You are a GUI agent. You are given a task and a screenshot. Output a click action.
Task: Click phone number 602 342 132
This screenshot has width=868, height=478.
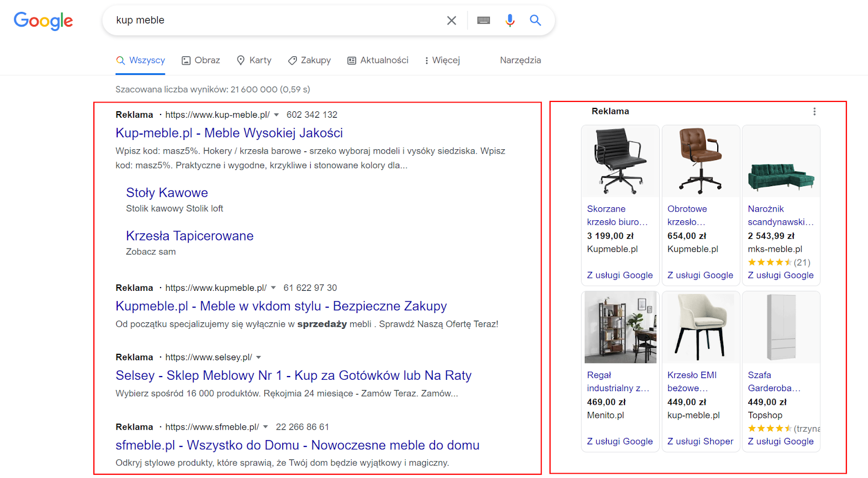pos(312,115)
